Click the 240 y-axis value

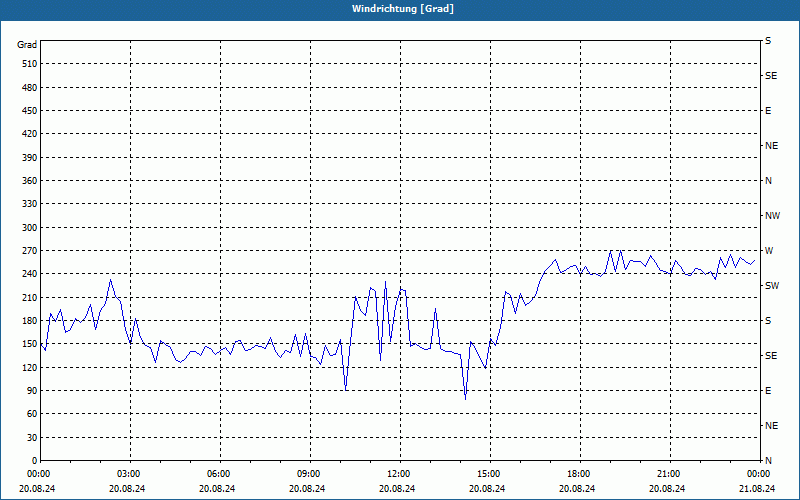tap(30, 274)
